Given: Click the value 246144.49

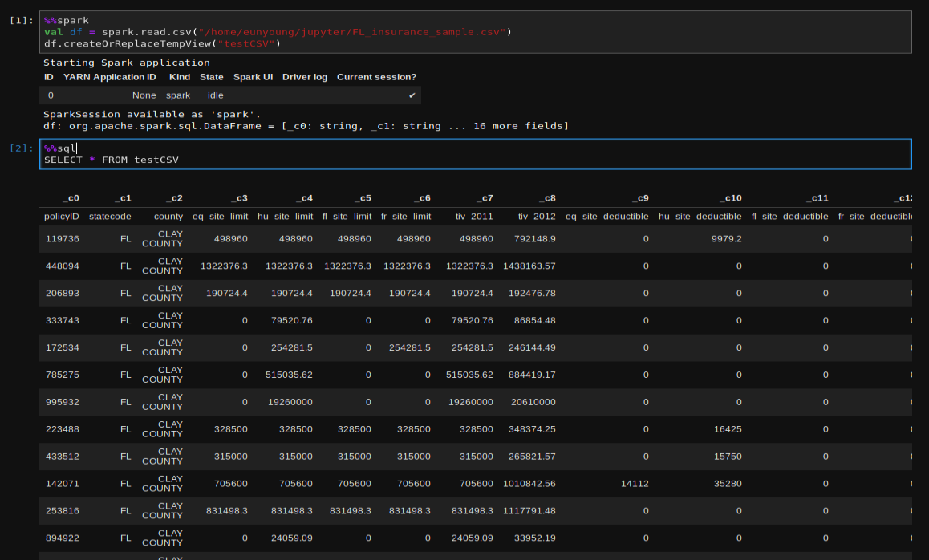Looking at the screenshot, I should 532,348.
